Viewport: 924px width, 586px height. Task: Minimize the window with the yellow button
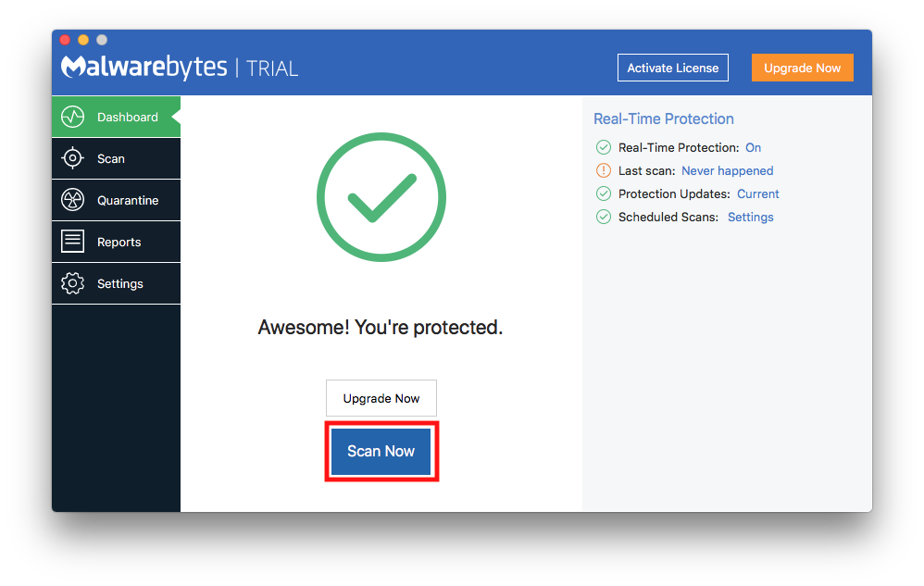coord(83,40)
